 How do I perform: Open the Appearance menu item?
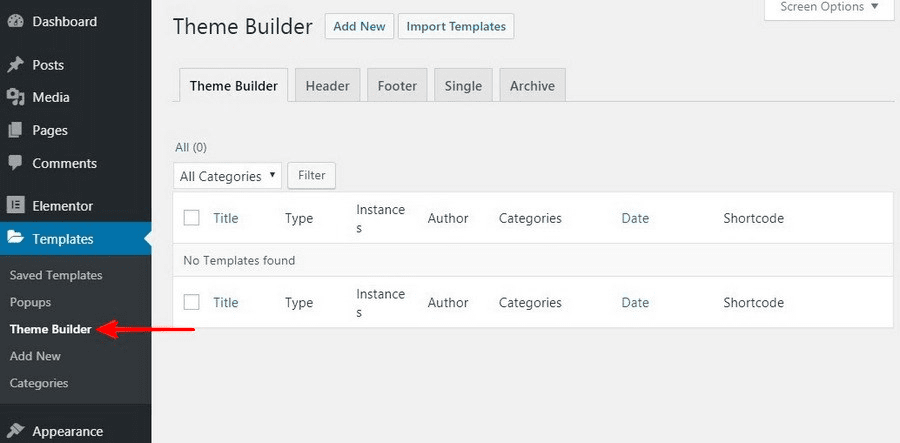[75, 431]
